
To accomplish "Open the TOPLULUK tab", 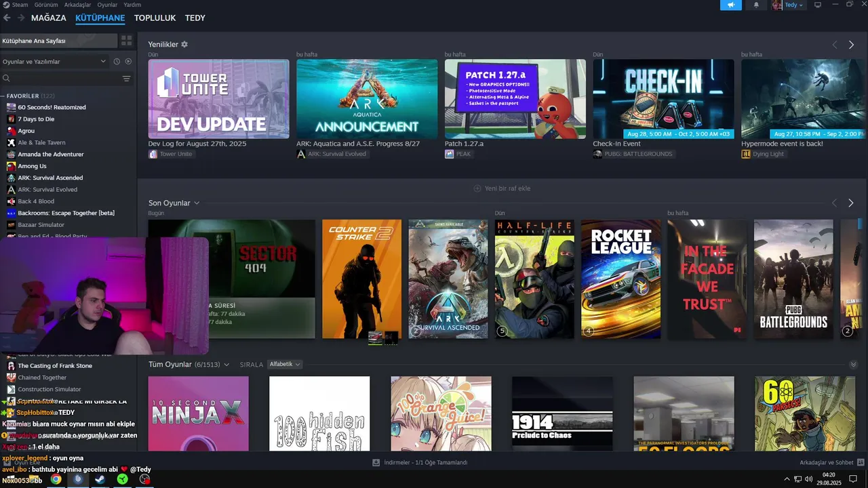I will pos(155,18).
